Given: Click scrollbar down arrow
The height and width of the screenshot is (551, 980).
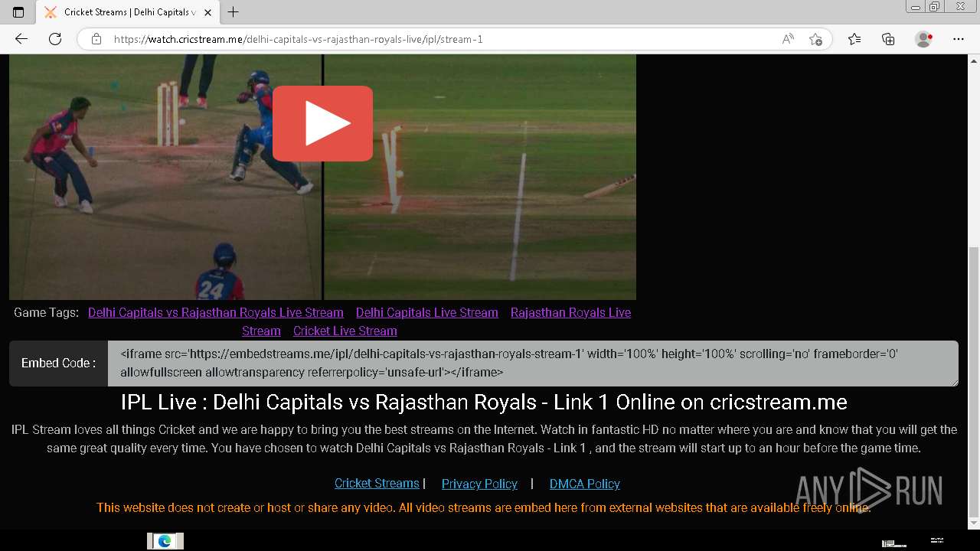Looking at the screenshot, I should tap(974, 523).
